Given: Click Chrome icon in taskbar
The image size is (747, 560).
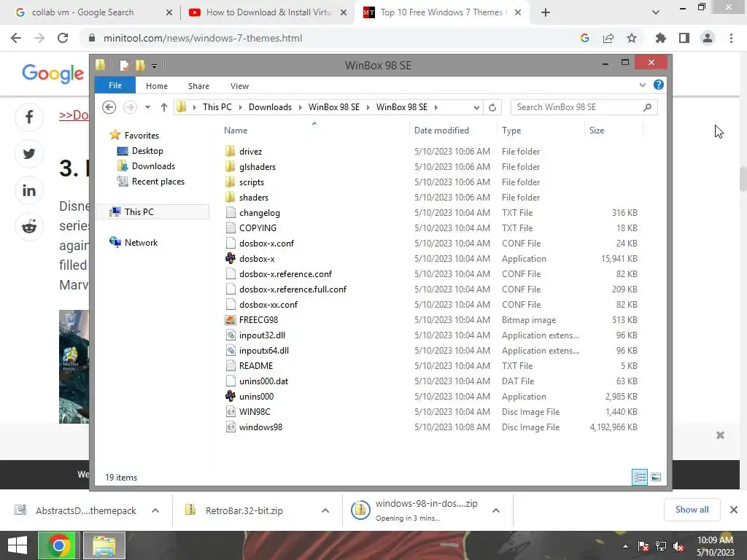Looking at the screenshot, I should (x=58, y=545).
